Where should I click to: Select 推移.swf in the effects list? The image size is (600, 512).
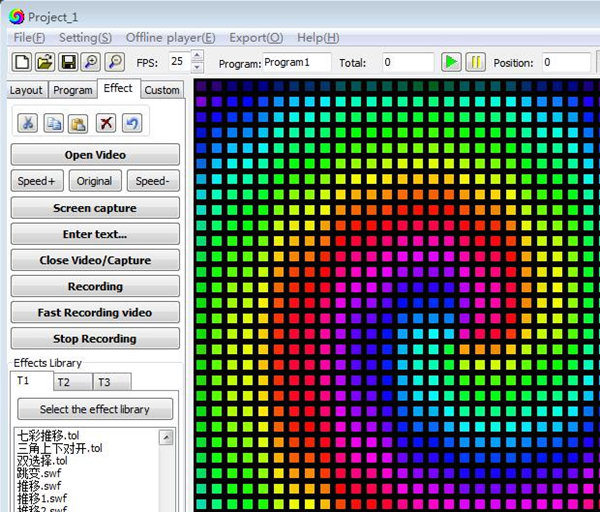pos(39,486)
